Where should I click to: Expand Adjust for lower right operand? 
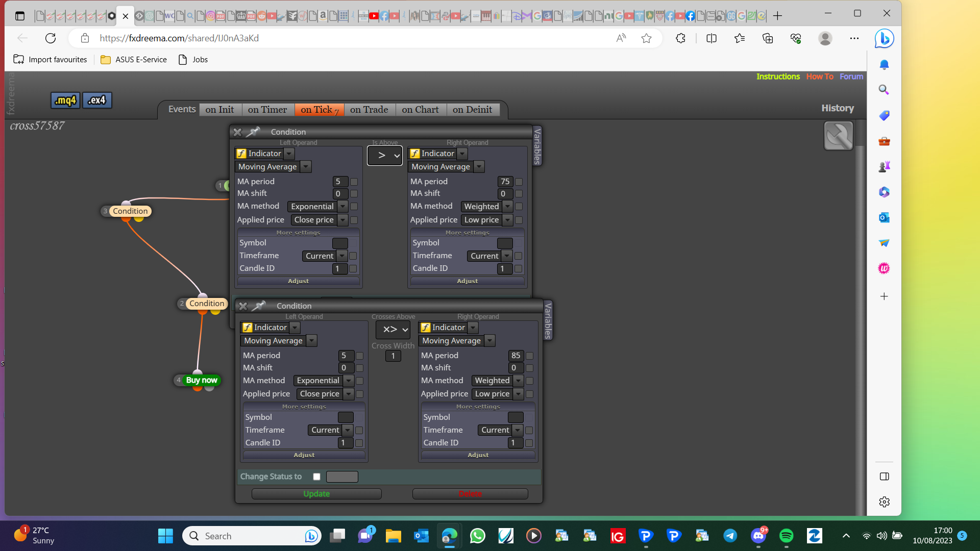[478, 455]
